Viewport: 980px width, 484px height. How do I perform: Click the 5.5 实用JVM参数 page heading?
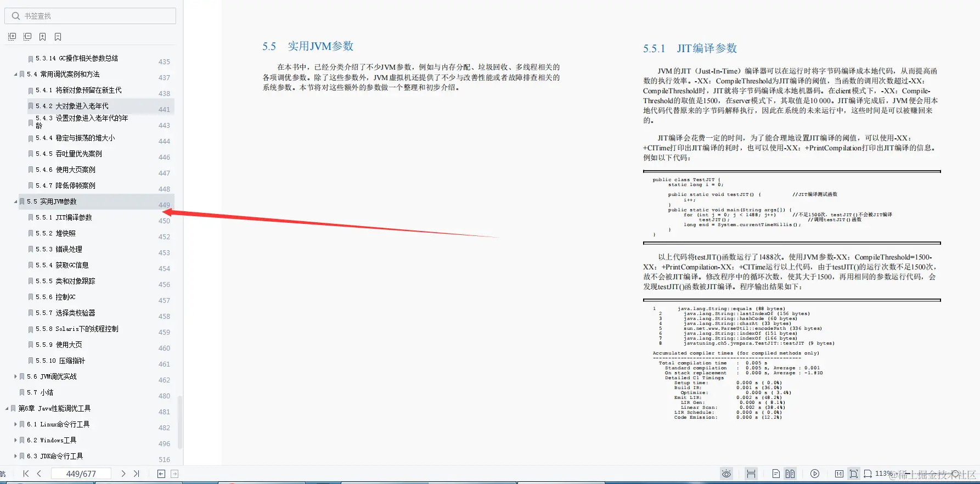[308, 46]
